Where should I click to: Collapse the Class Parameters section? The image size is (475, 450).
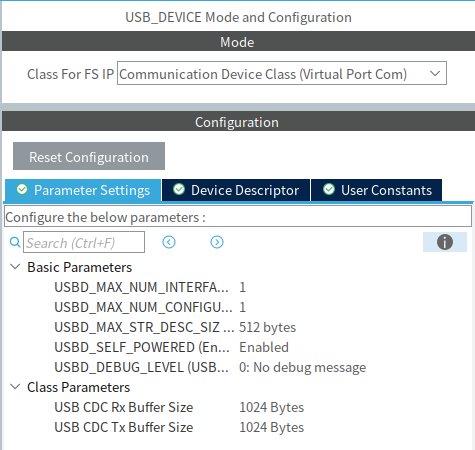tap(15, 387)
